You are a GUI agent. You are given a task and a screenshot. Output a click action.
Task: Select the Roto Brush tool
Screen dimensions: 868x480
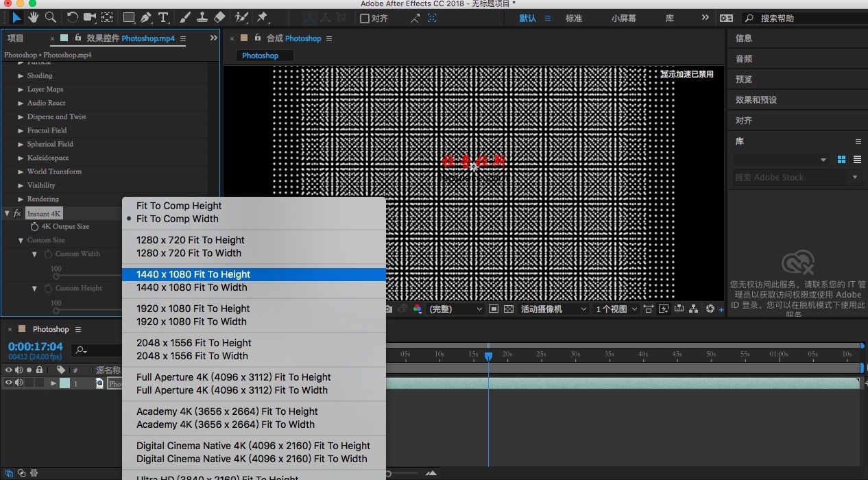coord(241,17)
